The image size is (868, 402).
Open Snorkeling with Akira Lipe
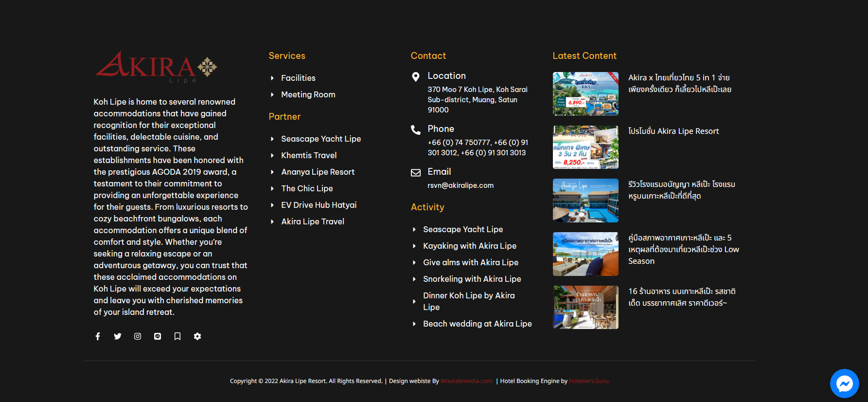(472, 279)
